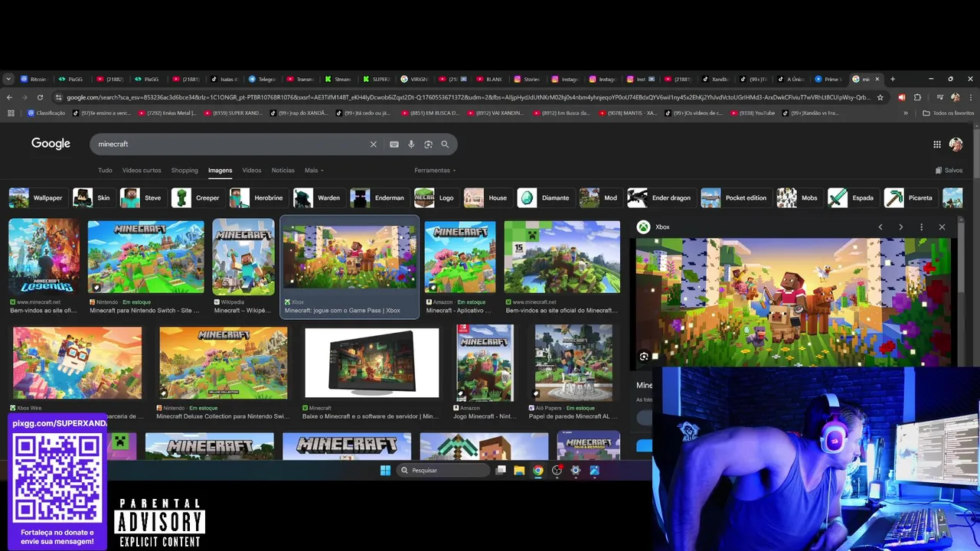This screenshot has width=980, height=551.
Task: Switch to the Bitcoin browser tab
Action: 34,79
